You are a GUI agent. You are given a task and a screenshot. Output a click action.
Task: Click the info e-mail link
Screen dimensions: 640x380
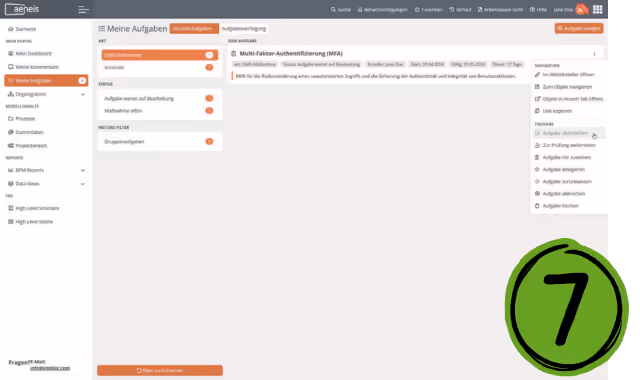point(50,368)
